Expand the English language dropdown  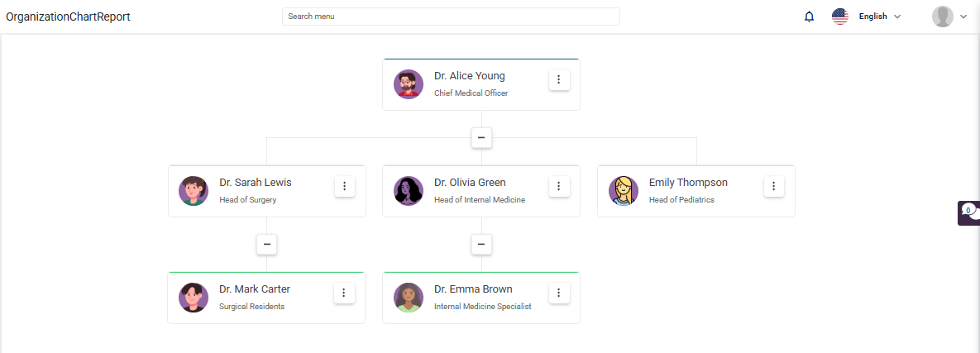coord(880,17)
